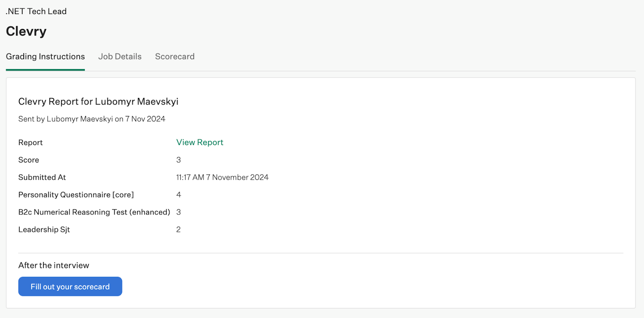Open the Grading Instructions tab

[x=45, y=56]
